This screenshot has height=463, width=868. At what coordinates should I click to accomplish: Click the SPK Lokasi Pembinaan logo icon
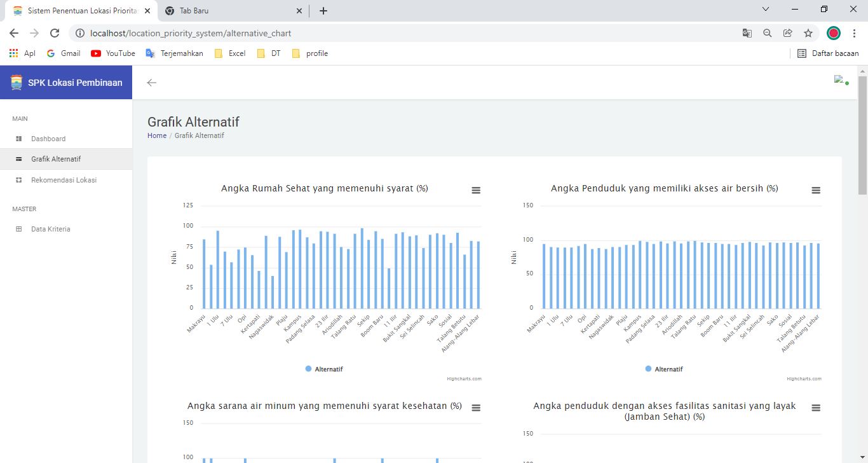coord(17,83)
